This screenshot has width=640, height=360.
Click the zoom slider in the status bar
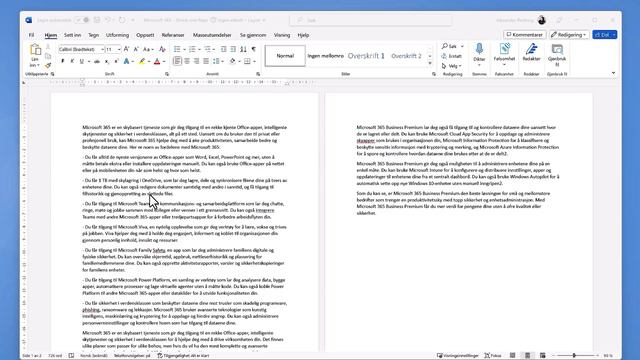574,356
